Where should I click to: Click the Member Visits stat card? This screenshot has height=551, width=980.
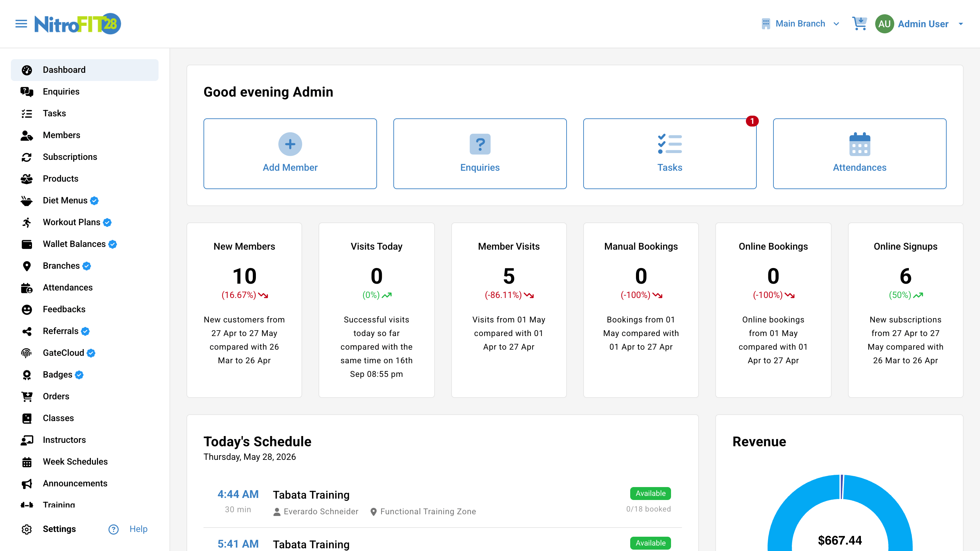509,310
